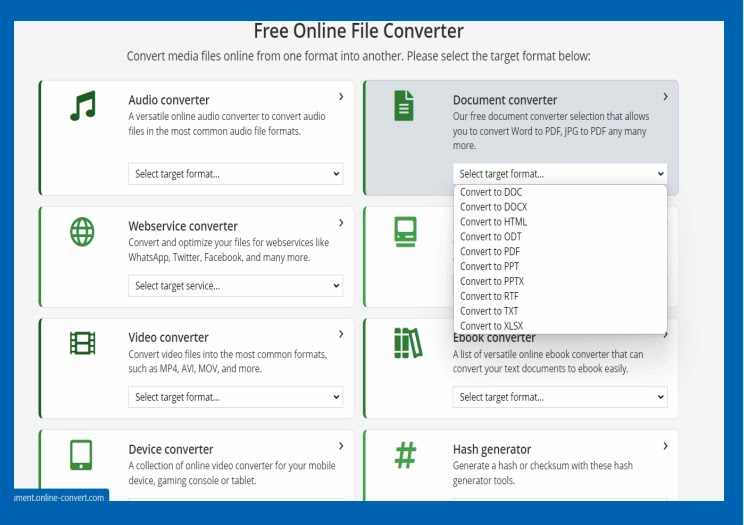Close Document converter Select target format dropdown

point(560,174)
